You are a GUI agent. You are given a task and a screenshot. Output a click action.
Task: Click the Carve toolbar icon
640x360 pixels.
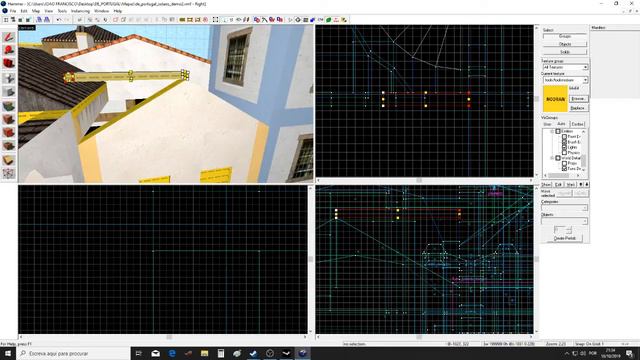(80, 20)
